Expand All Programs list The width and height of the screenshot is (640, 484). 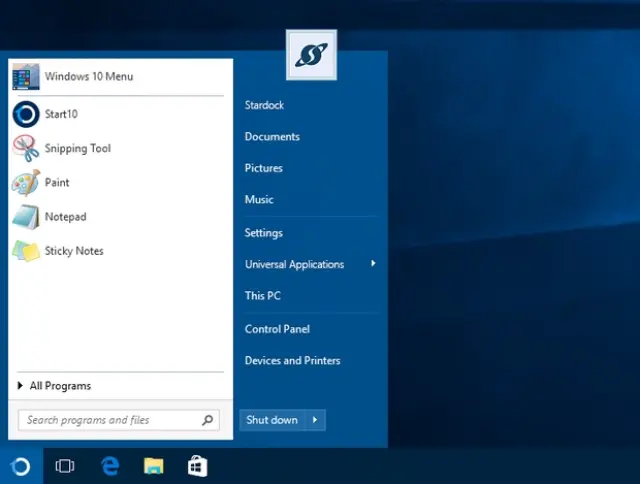60,386
